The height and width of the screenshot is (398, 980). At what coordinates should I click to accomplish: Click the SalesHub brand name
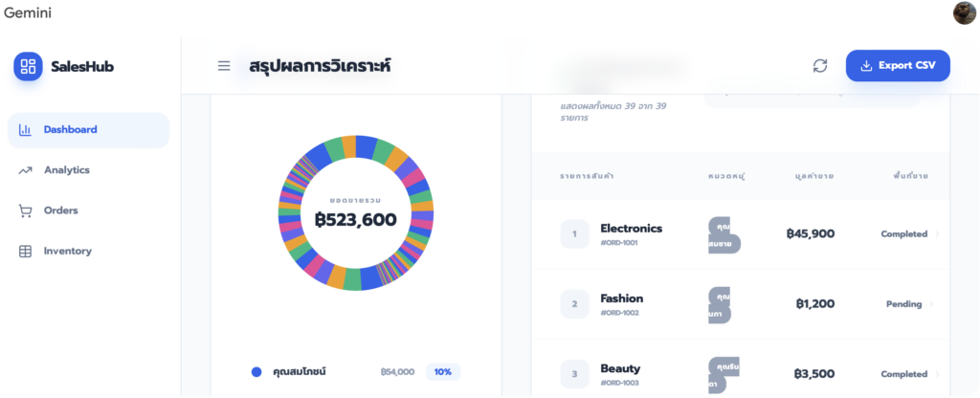coord(82,67)
